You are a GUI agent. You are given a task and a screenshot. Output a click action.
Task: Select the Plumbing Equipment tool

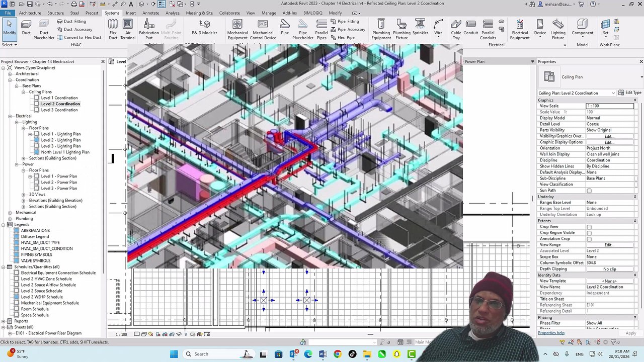pos(381,30)
